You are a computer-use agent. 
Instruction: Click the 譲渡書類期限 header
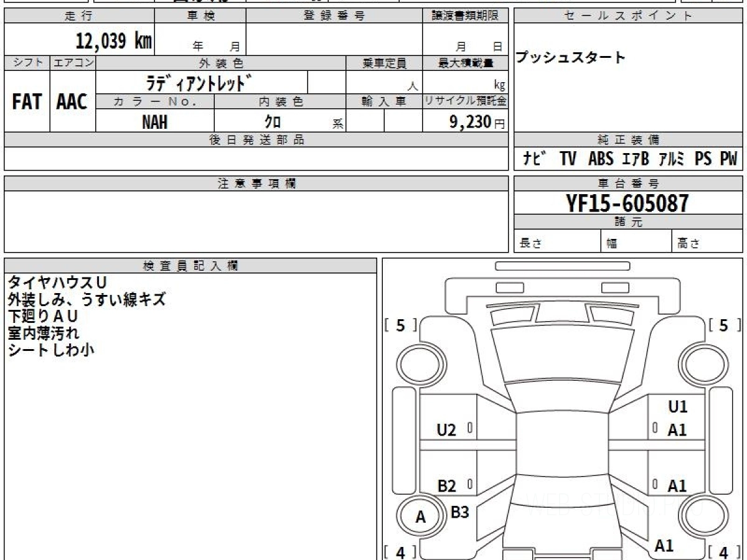tap(466, 17)
